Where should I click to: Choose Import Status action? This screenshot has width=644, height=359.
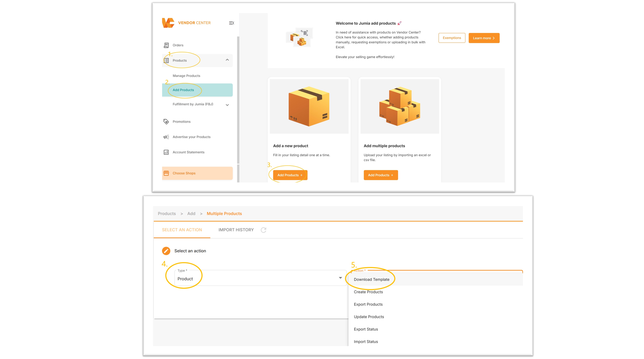tap(435, 341)
